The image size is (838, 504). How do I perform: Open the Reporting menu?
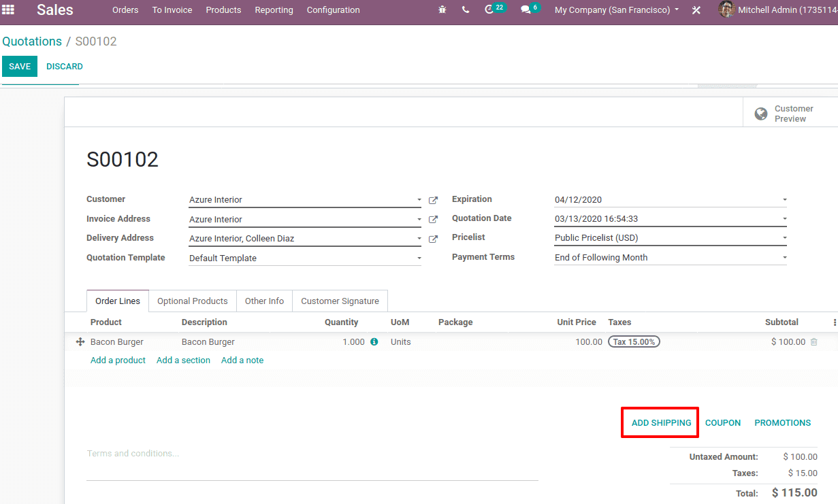[x=274, y=10]
